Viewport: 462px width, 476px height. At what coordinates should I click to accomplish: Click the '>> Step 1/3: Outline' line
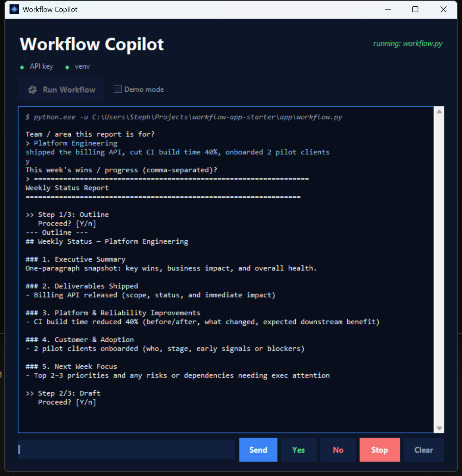pyautogui.click(x=67, y=215)
